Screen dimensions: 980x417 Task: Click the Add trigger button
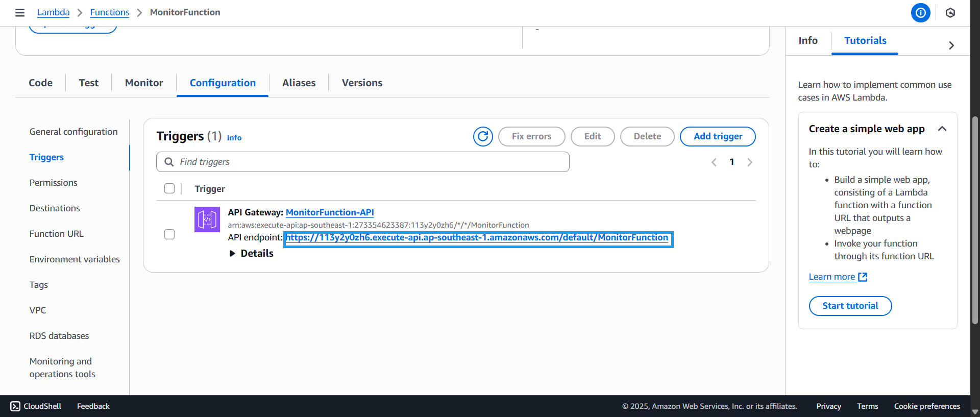pyautogui.click(x=717, y=136)
